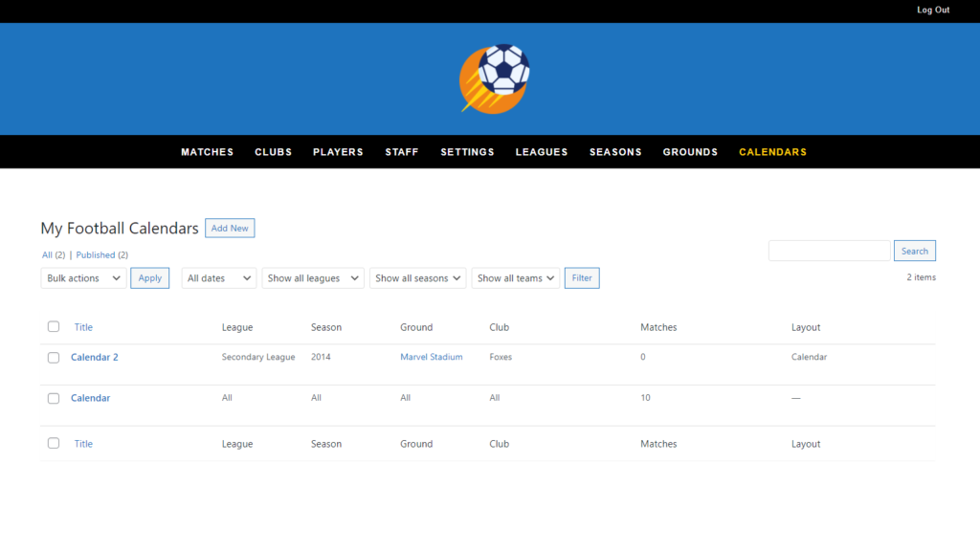Image resolution: width=980 pixels, height=551 pixels.
Task: Click the soccer ball logo
Action: coord(493,78)
